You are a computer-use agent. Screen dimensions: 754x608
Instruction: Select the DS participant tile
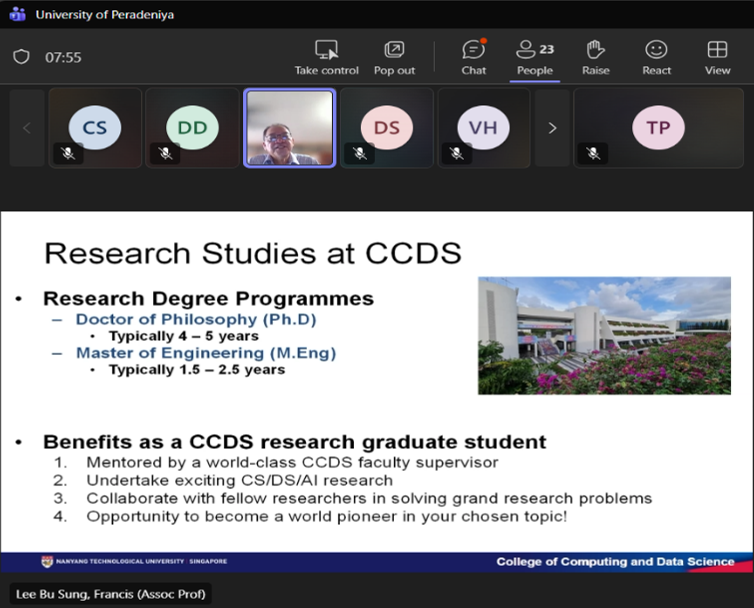[386, 128]
